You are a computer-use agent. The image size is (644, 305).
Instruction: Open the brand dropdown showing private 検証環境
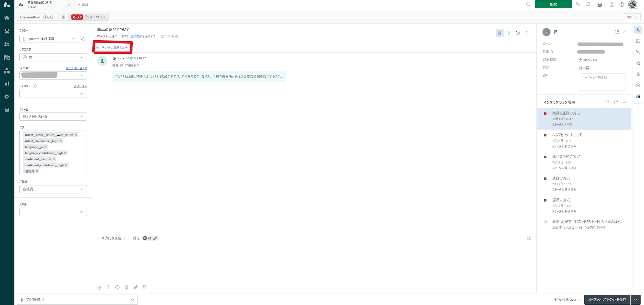(x=49, y=39)
